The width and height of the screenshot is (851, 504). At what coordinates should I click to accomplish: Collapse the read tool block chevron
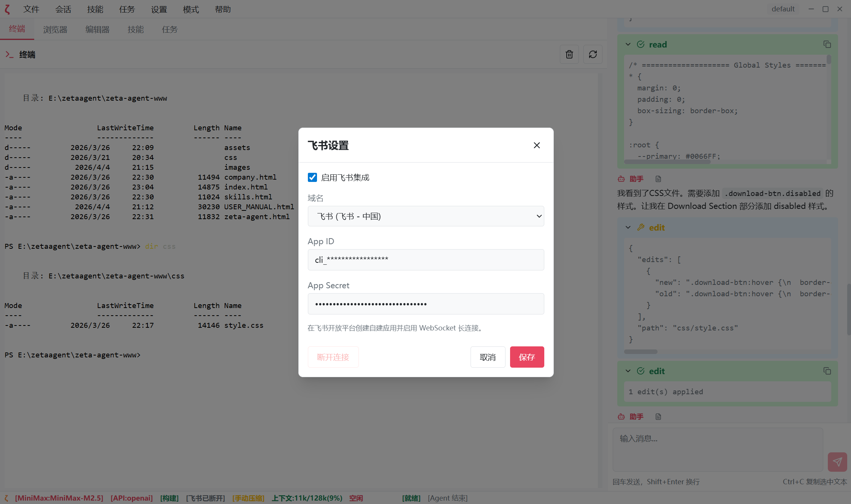click(628, 44)
